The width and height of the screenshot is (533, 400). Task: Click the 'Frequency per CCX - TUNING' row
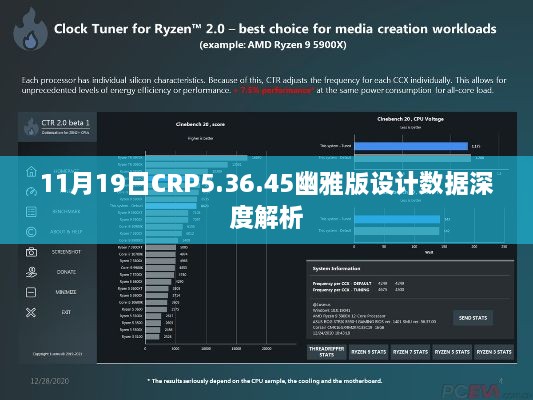[x=358, y=290]
